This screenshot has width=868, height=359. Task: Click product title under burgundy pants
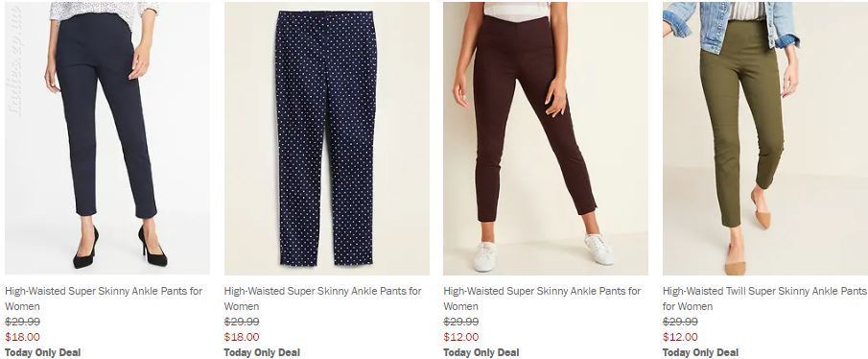(542, 299)
